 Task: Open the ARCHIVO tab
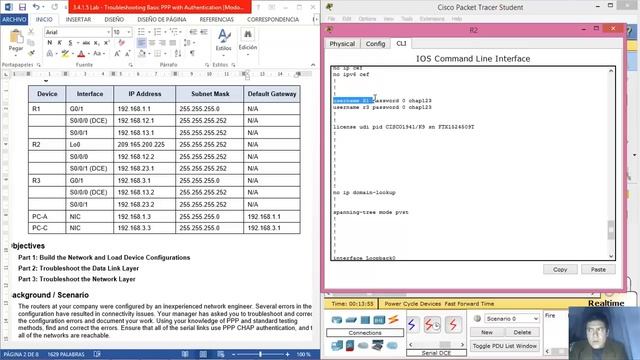pyautogui.click(x=14, y=19)
